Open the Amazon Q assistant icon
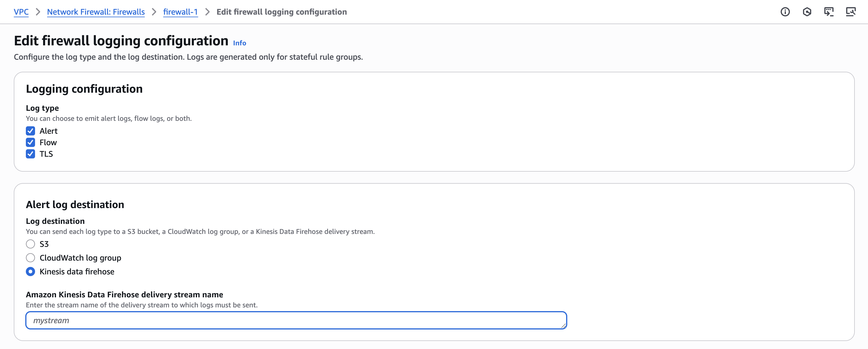Image resolution: width=868 pixels, height=349 pixels. pyautogui.click(x=807, y=12)
